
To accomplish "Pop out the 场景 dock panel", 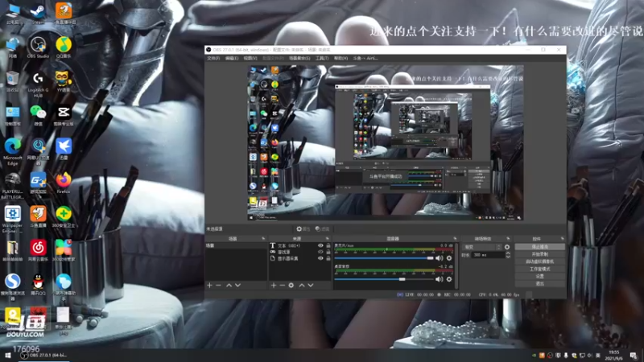I will pos(263,238).
